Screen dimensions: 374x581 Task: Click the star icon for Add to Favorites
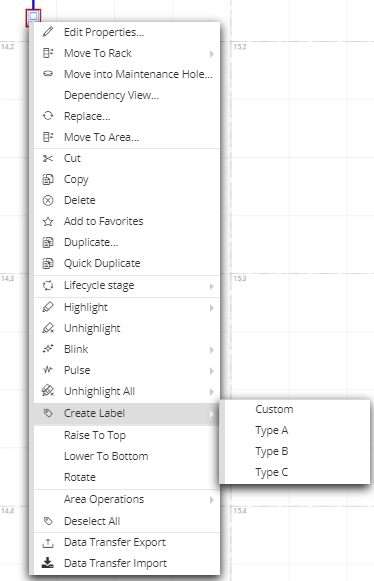coord(48,222)
